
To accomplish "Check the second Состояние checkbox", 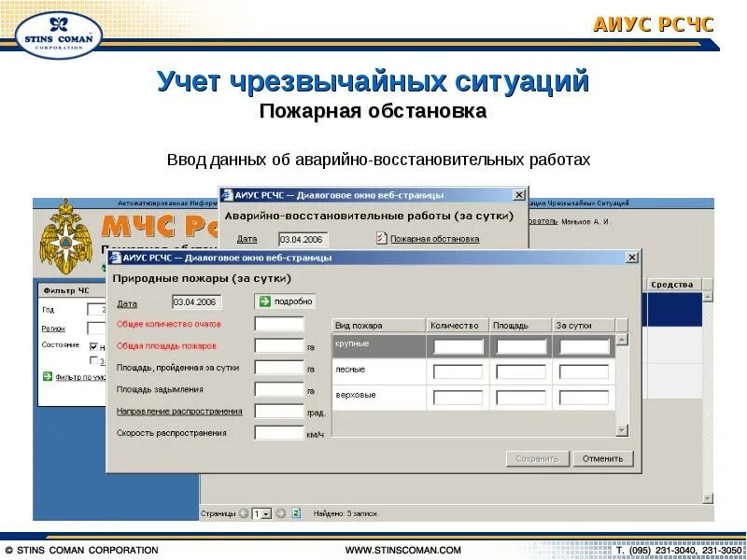I will [93, 360].
